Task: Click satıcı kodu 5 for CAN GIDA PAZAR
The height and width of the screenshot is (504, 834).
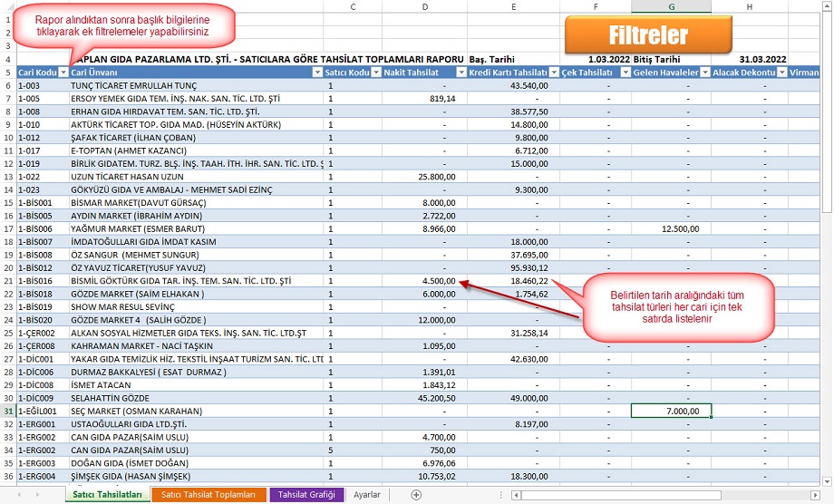Action: (353, 451)
